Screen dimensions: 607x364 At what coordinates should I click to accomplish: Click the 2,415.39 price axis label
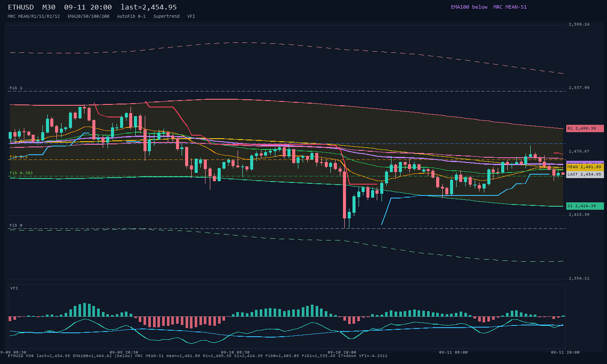(579, 214)
